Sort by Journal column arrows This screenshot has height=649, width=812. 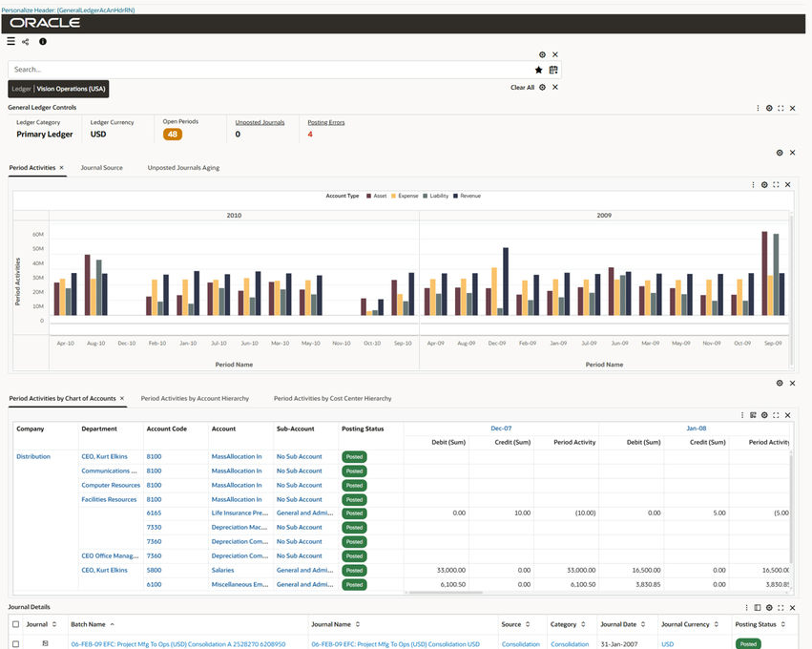click(x=54, y=624)
